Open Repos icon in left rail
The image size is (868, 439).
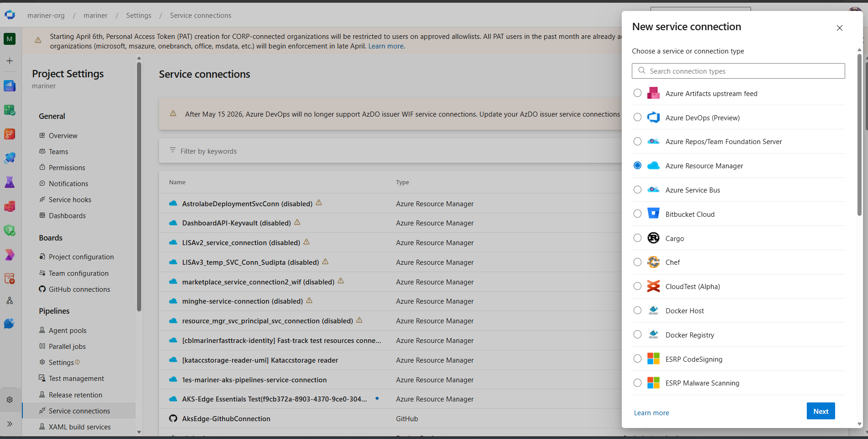click(x=10, y=134)
